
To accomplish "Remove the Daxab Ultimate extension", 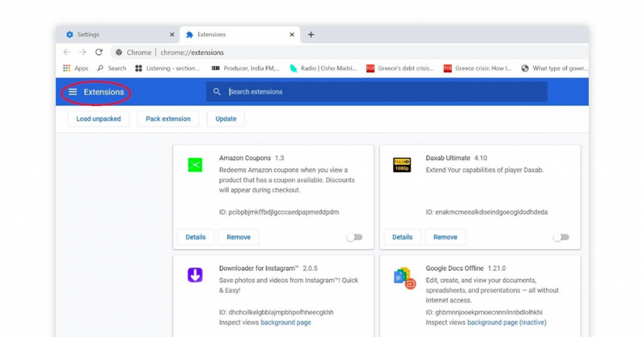I will (445, 237).
